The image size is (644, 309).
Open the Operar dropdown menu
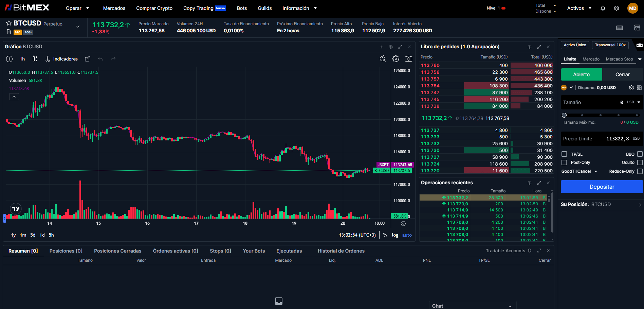pos(77,8)
